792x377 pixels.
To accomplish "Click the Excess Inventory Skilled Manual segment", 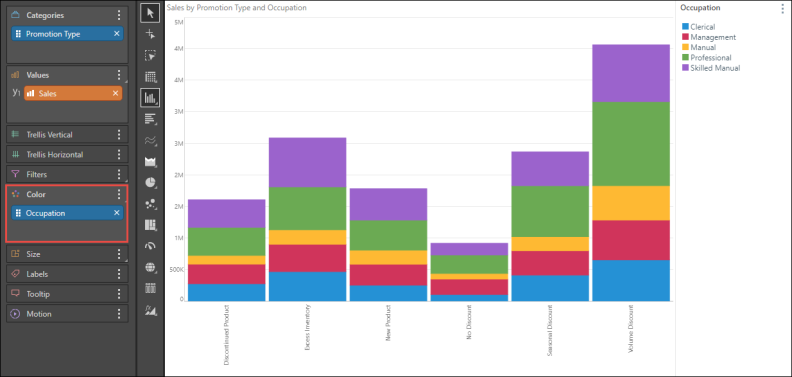I will (x=308, y=162).
